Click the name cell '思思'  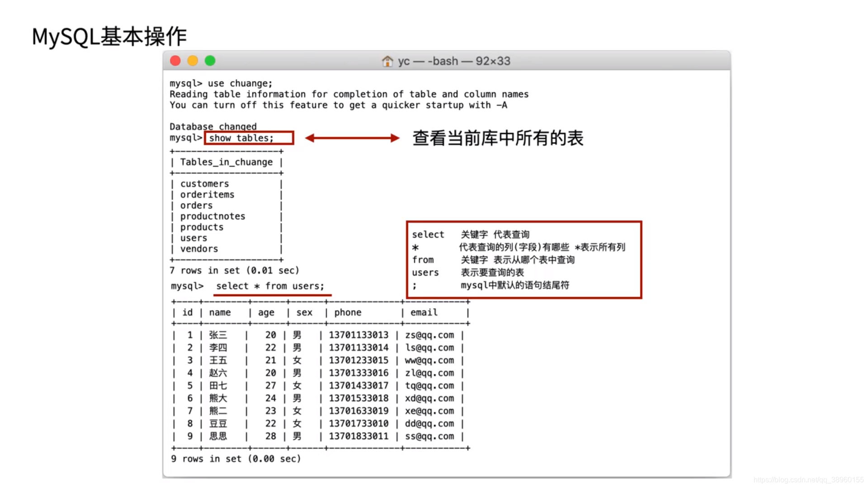pos(218,436)
